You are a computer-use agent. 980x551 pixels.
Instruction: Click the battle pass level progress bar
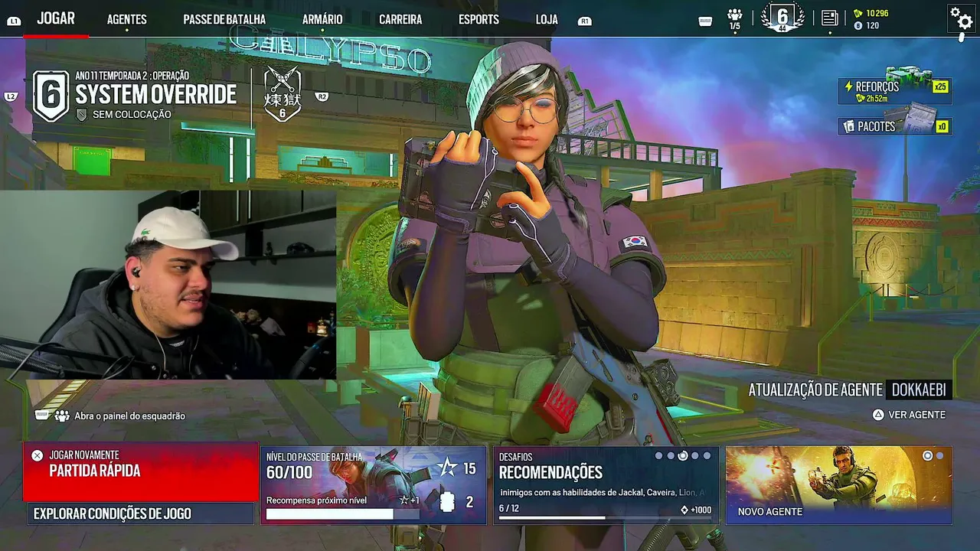343,514
